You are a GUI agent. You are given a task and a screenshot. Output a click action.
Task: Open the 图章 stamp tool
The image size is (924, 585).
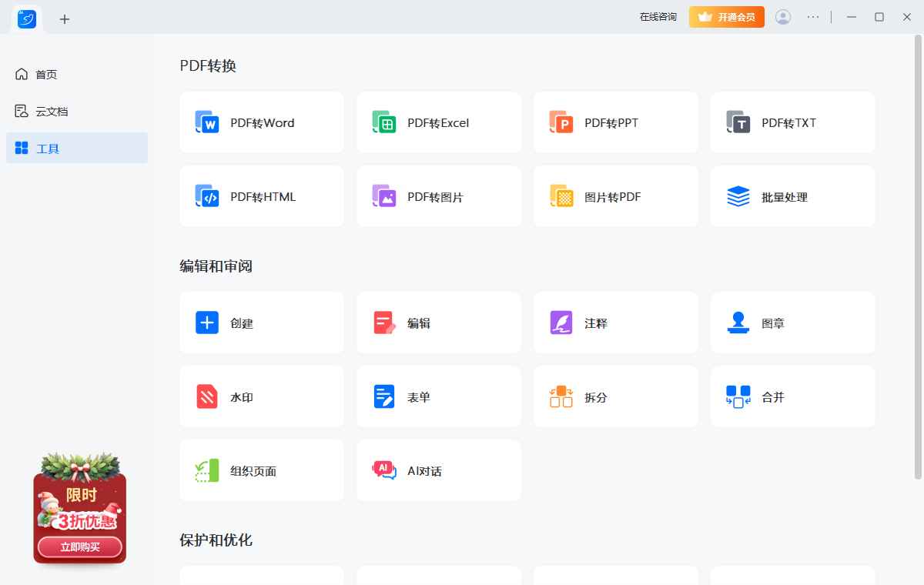point(792,323)
